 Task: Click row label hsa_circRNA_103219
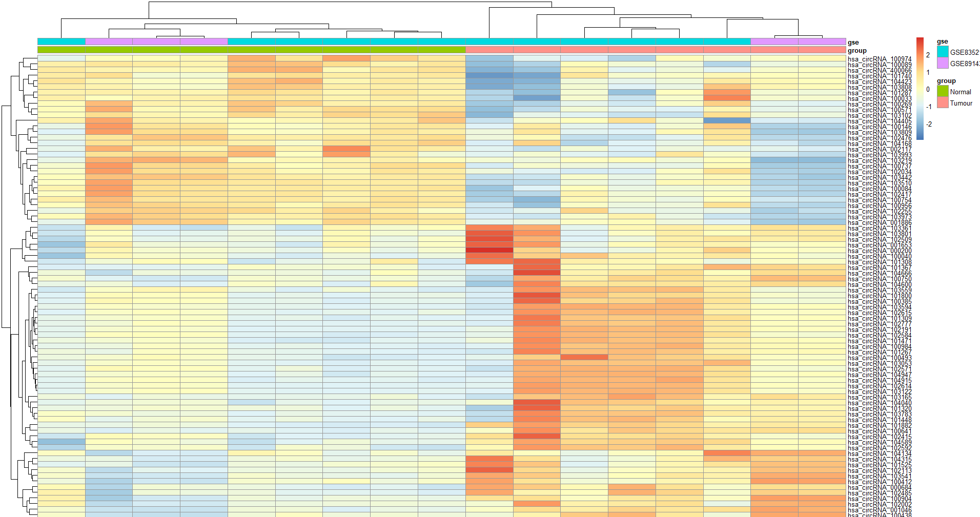pos(880,161)
